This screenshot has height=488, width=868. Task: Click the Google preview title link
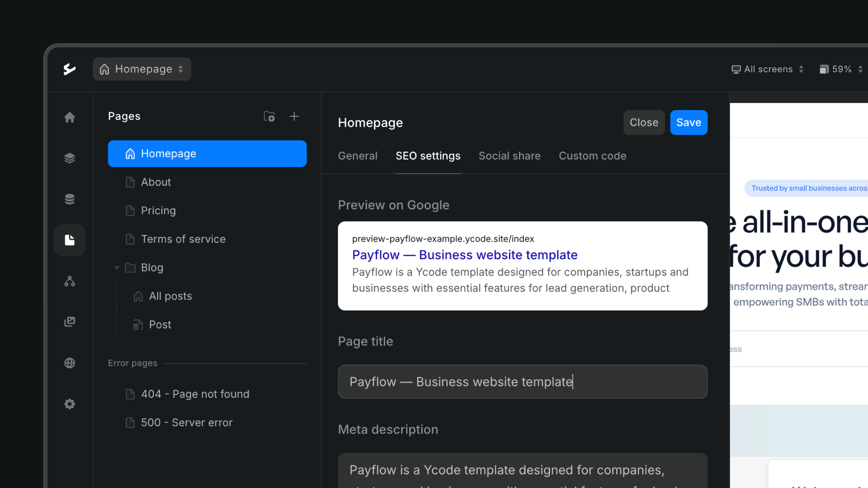(465, 255)
